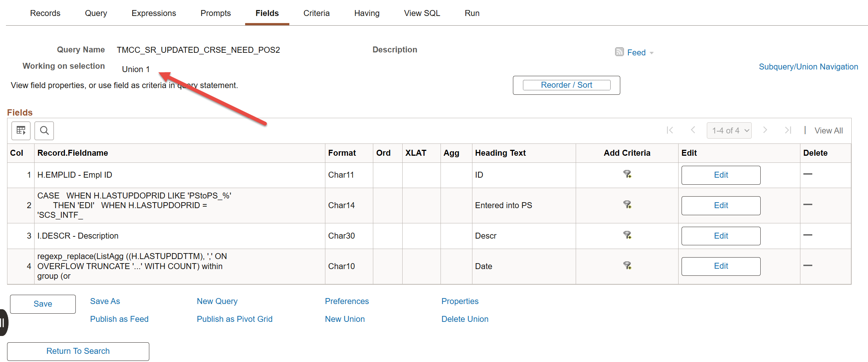
Task: Add criteria for the Date expression row
Action: tap(627, 265)
